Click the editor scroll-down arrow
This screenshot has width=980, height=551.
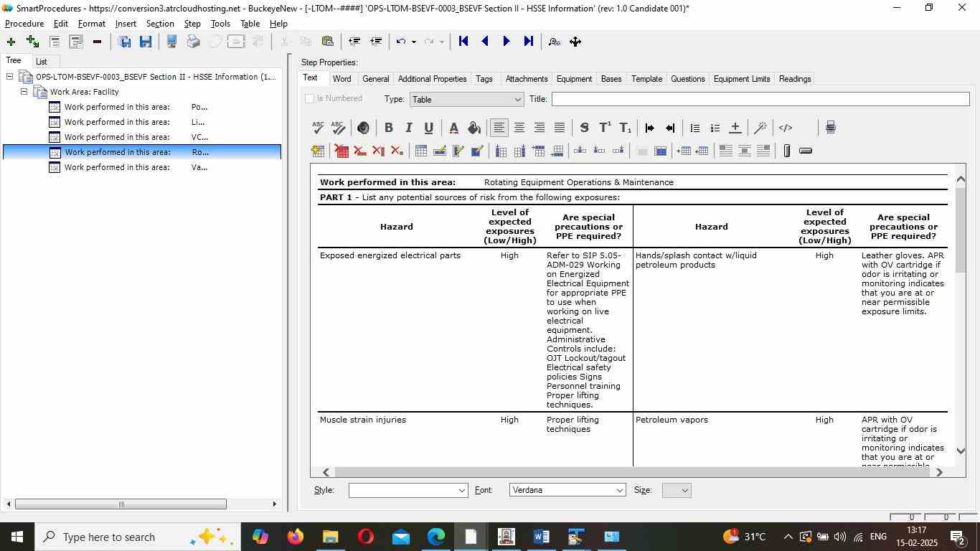pos(961,451)
